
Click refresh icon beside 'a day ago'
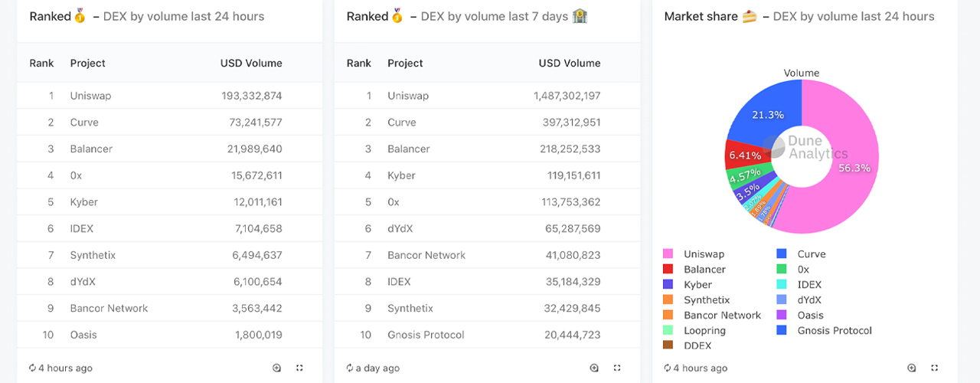point(350,368)
